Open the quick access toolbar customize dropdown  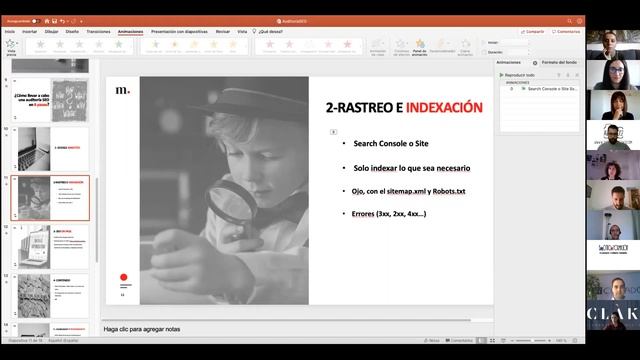(x=81, y=21)
